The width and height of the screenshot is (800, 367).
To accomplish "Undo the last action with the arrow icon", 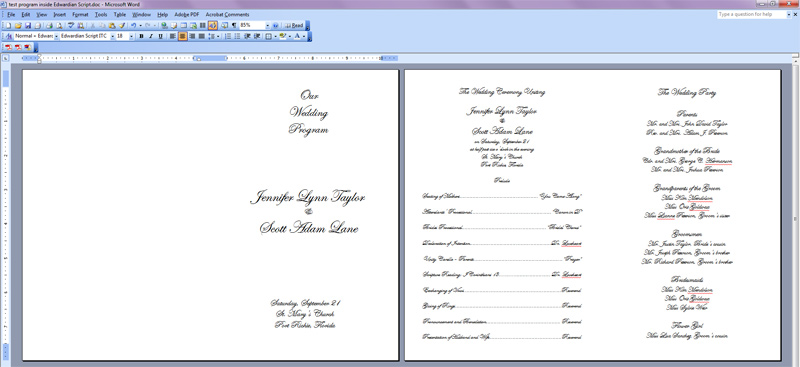I will click(x=134, y=25).
